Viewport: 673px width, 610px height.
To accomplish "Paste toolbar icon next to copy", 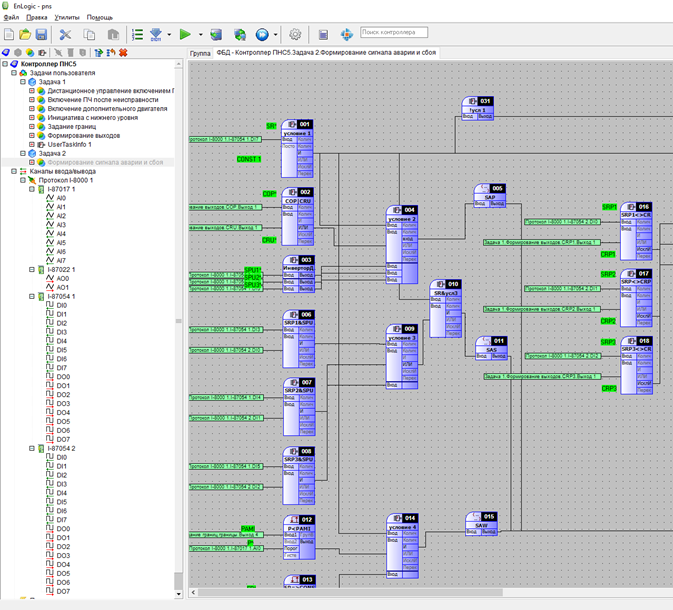I will [113, 34].
